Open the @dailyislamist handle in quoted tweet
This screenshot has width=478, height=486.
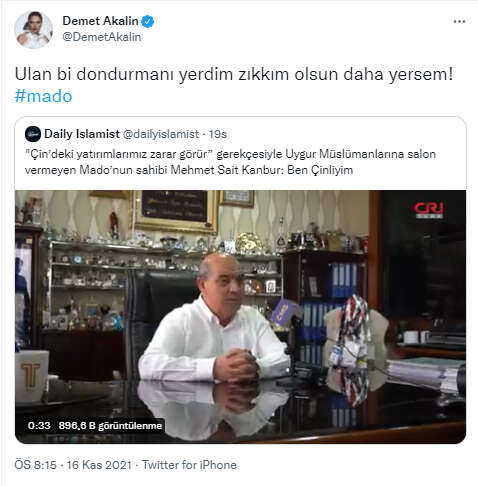pos(161,134)
